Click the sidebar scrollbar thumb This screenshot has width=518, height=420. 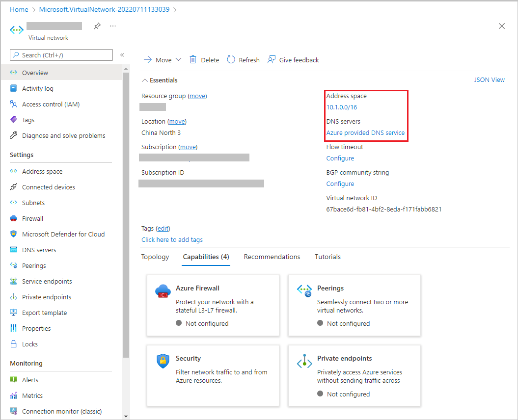[x=126, y=214]
